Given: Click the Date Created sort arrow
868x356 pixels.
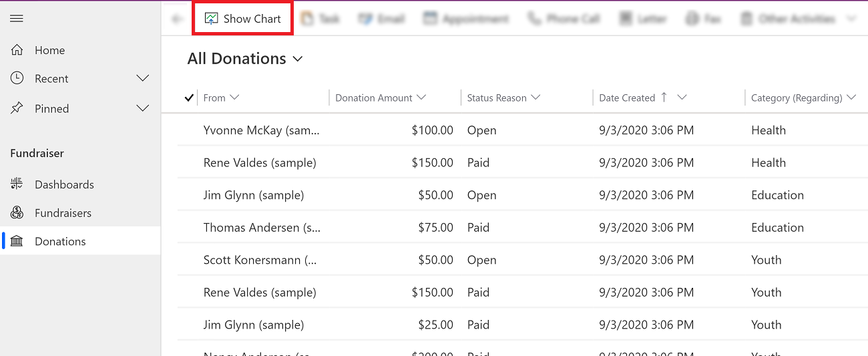Looking at the screenshot, I should tap(664, 97).
